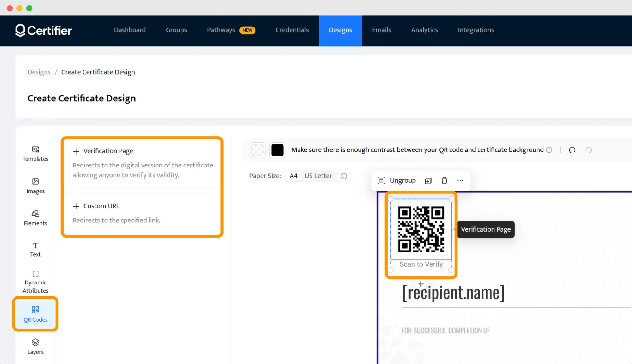Viewport: 632px width, 364px height.
Task: Click the Designs breadcrumb link
Action: (39, 72)
